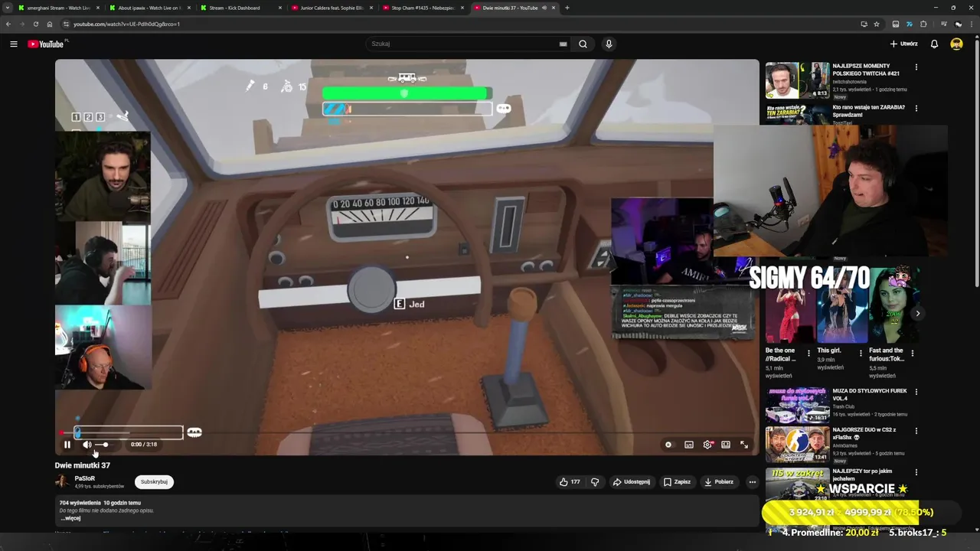Switch to theater mode
Viewport: 980px width, 551px height.
pyautogui.click(x=726, y=445)
